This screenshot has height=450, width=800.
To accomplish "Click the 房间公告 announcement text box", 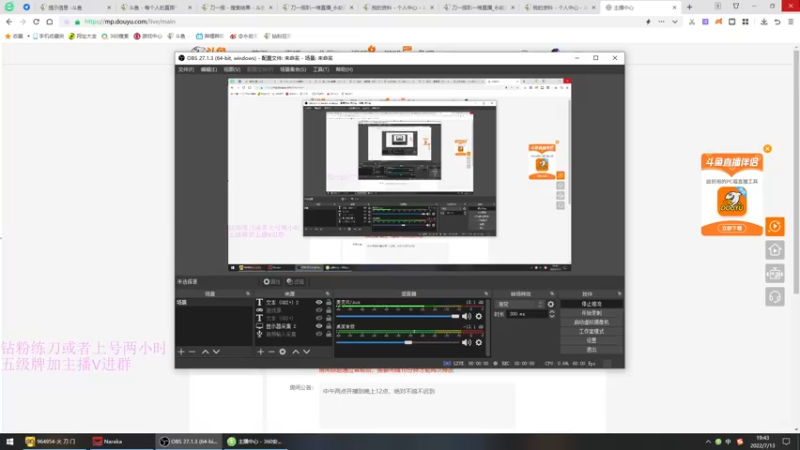I will (x=417, y=405).
